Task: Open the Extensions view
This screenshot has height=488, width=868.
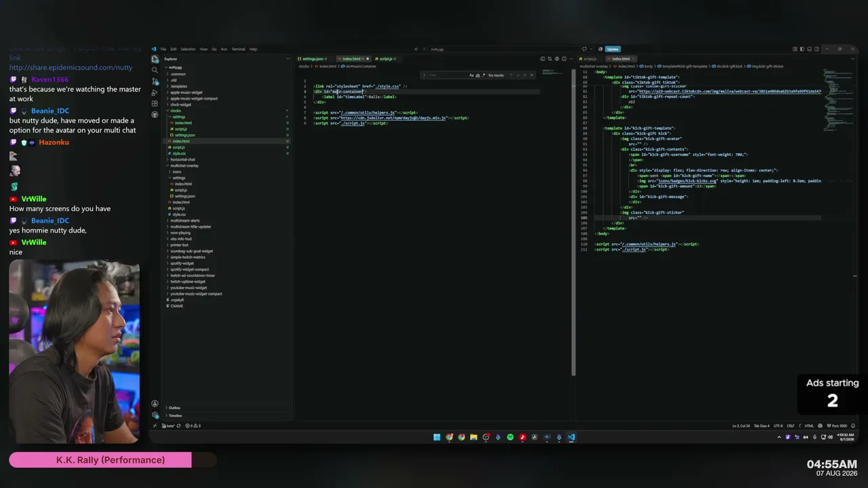Action: tap(155, 104)
